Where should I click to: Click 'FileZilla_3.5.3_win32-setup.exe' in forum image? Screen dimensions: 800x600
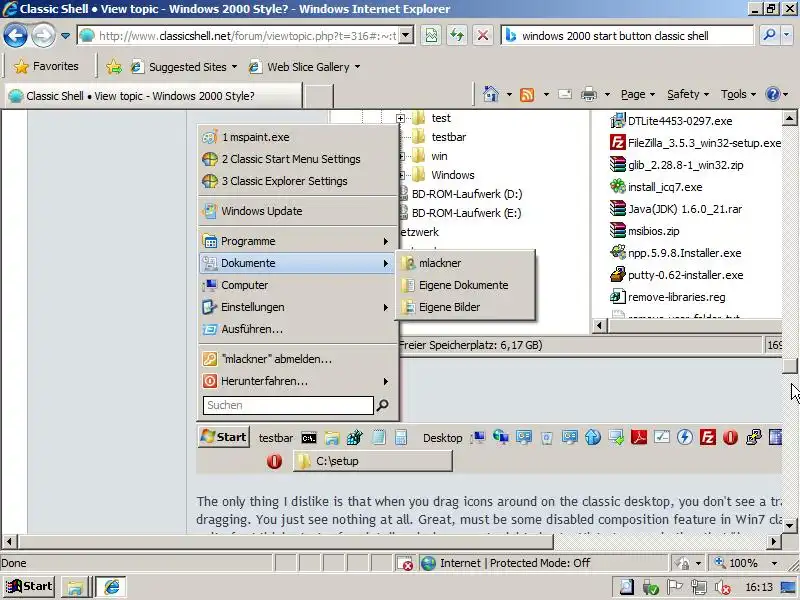[695, 143]
